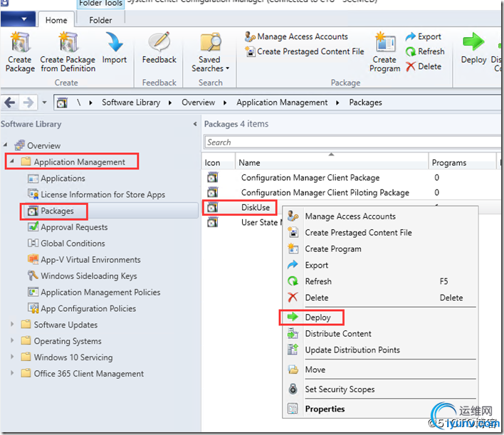Select the Packages tree node
The height and width of the screenshot is (435, 504).
[51, 211]
